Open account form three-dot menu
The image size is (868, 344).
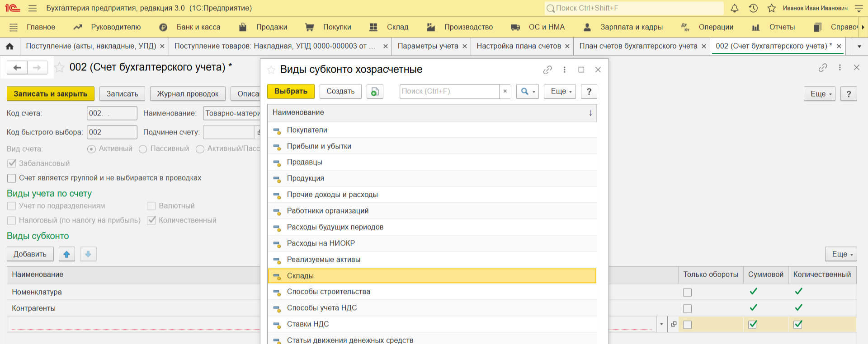click(x=840, y=67)
